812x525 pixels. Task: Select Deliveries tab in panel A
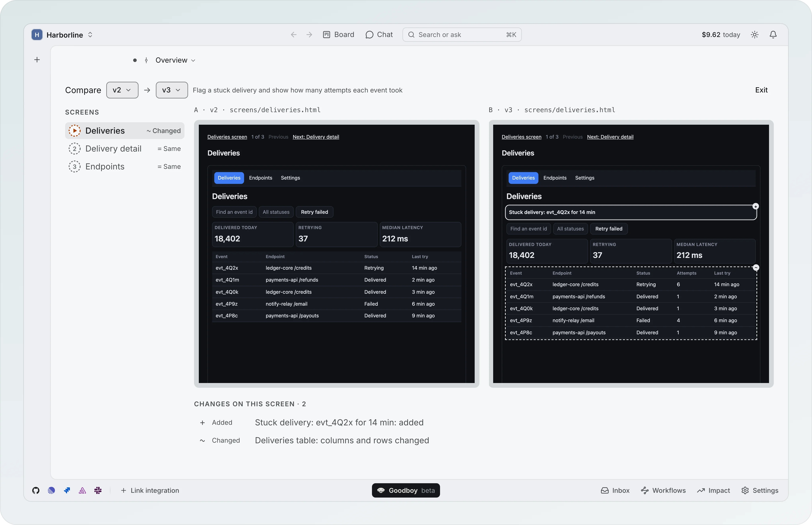[x=229, y=178]
